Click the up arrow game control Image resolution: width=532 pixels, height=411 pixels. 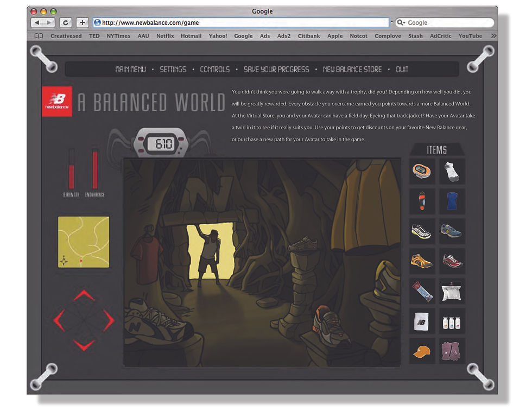84,295
